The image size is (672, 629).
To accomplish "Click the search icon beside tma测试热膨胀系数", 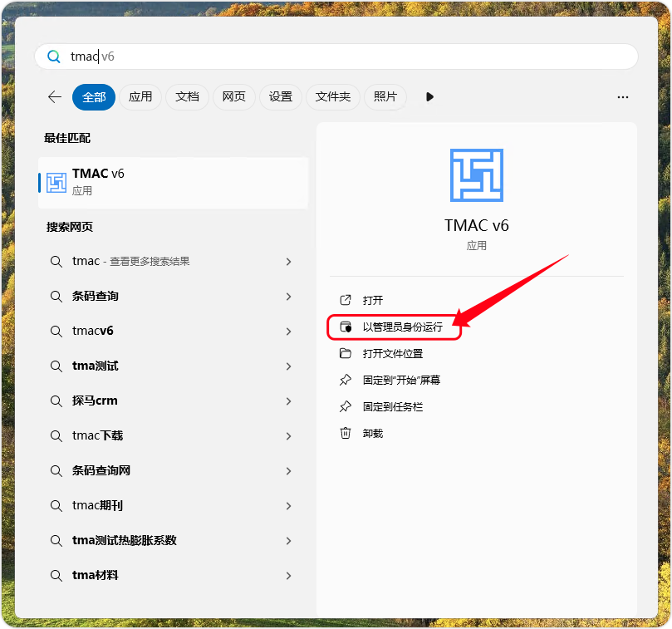I will click(x=56, y=541).
